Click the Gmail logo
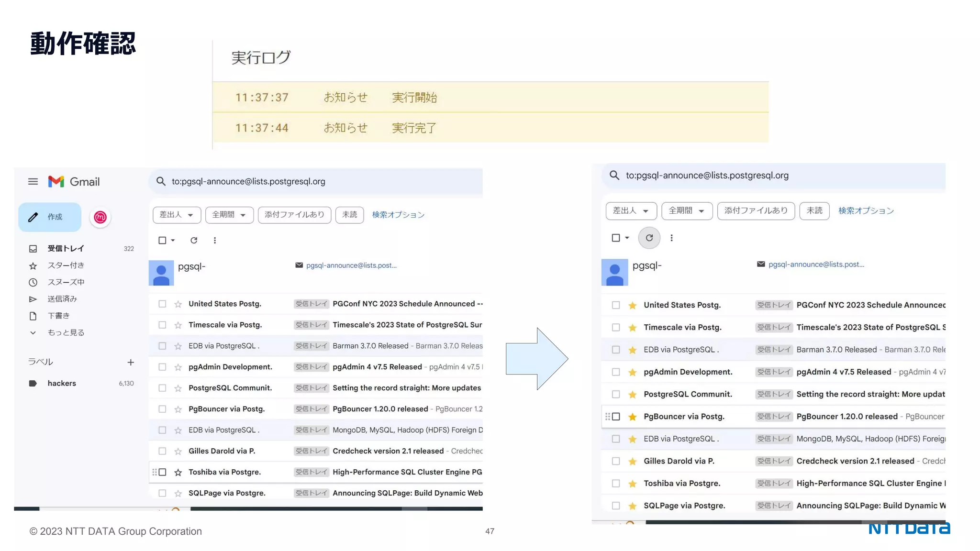The image size is (980, 551). pos(74,182)
